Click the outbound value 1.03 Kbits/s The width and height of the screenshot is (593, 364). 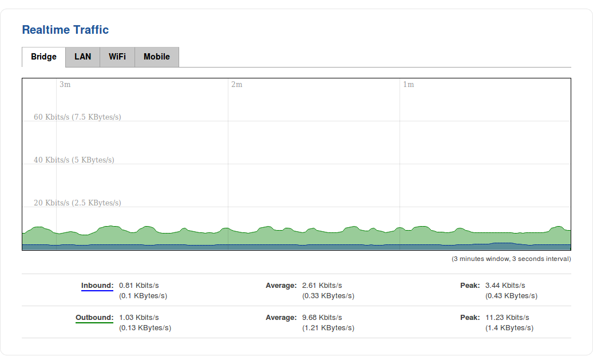point(139,318)
